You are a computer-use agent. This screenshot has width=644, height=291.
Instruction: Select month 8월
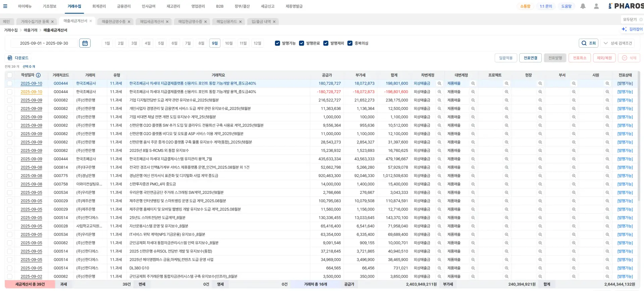point(201,43)
